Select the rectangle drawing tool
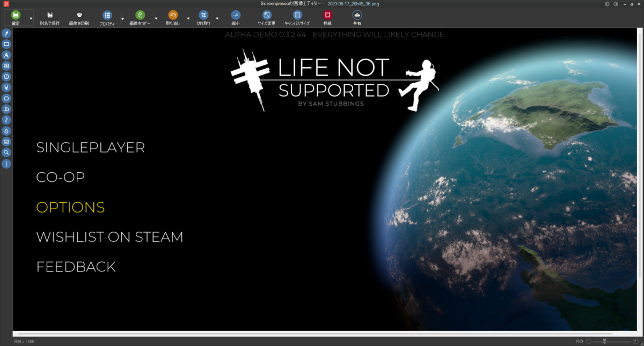 coord(6,44)
